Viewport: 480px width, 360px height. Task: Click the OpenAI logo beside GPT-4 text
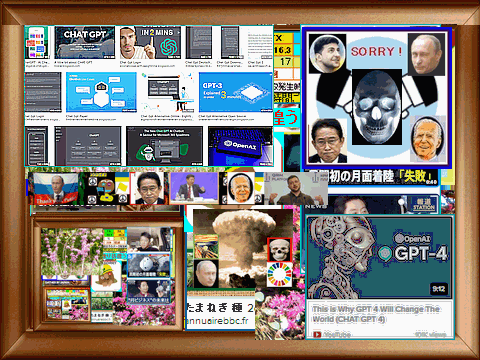tap(385, 253)
